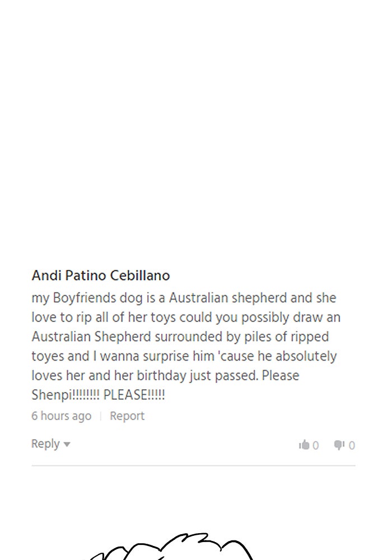This screenshot has width=392, height=560.
Task: Click the "6 hours ago" timestamp
Action: (x=61, y=416)
